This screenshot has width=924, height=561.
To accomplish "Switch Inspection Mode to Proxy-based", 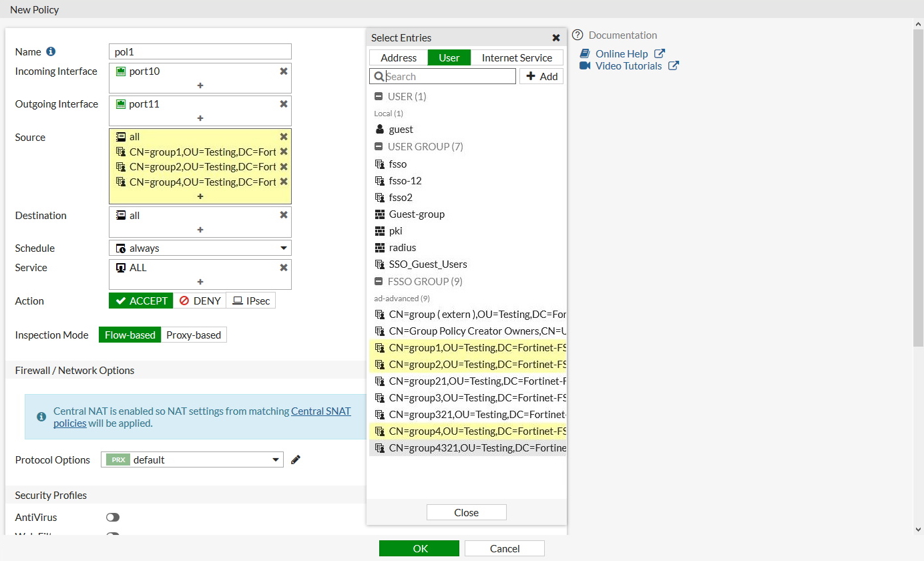I will (194, 335).
